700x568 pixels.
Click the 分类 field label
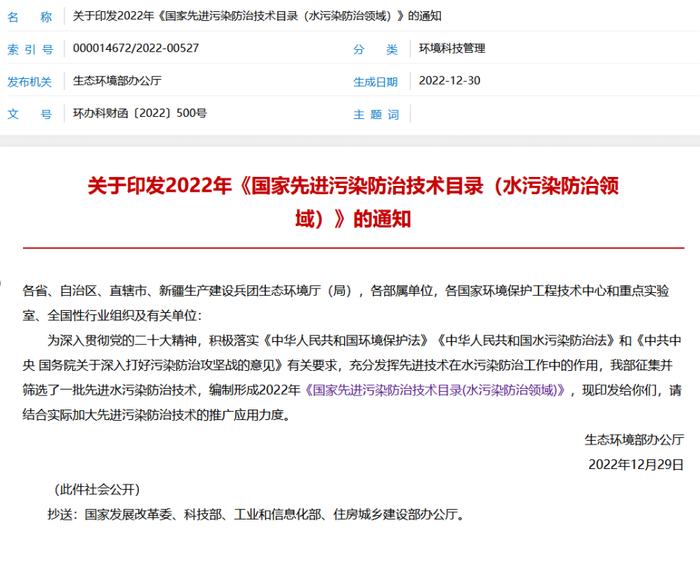pos(375,49)
